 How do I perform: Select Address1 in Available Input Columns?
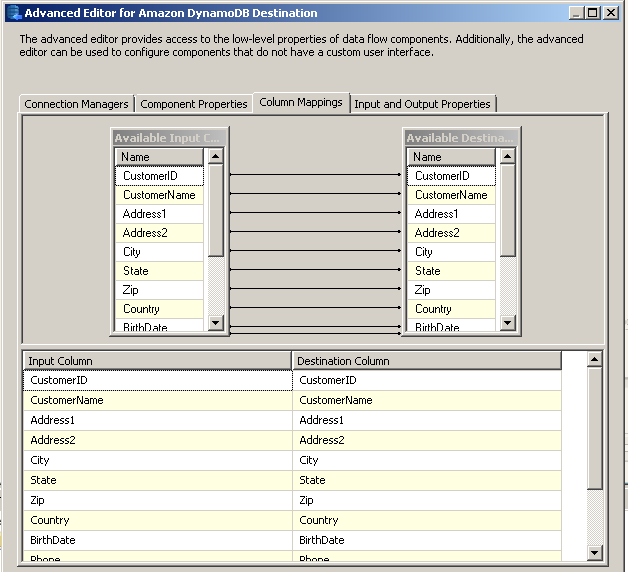click(x=159, y=214)
